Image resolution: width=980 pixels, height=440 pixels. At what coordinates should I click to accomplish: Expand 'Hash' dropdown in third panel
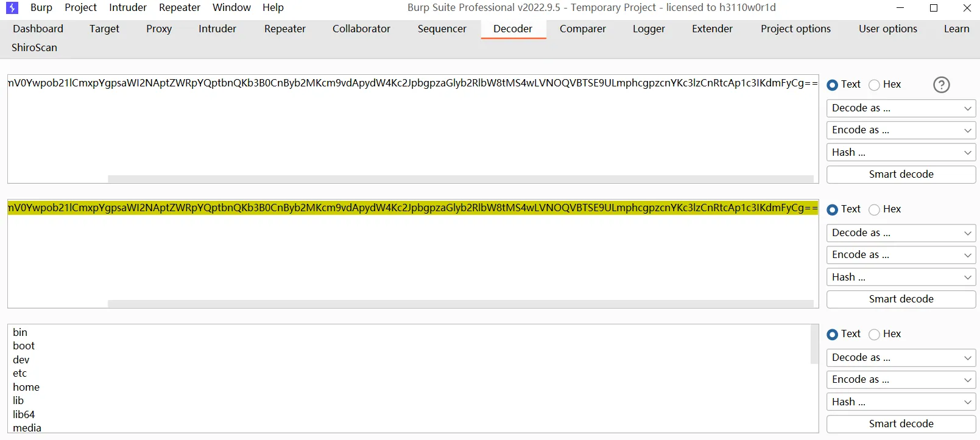901,402
